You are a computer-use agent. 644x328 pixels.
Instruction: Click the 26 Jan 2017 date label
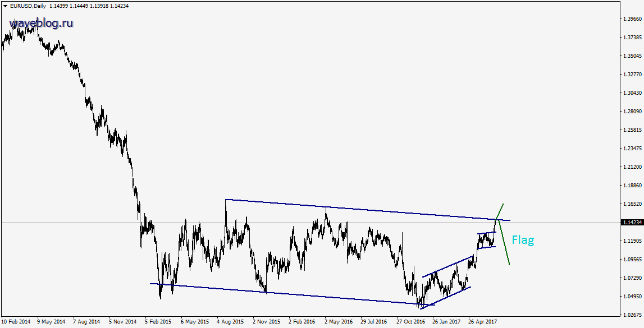click(446, 322)
